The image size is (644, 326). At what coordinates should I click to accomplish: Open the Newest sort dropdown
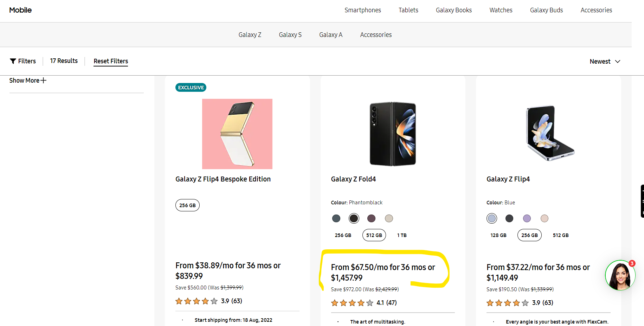605,62
